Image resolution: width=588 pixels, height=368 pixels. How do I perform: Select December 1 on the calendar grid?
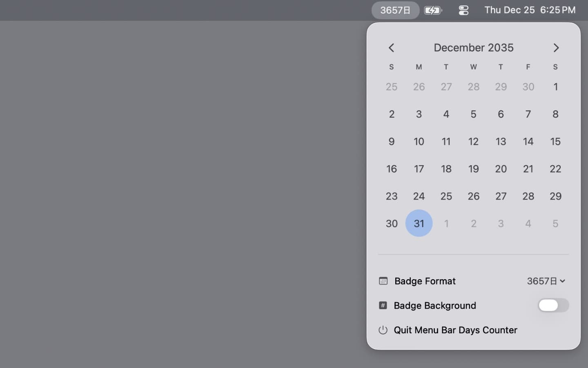(x=555, y=87)
